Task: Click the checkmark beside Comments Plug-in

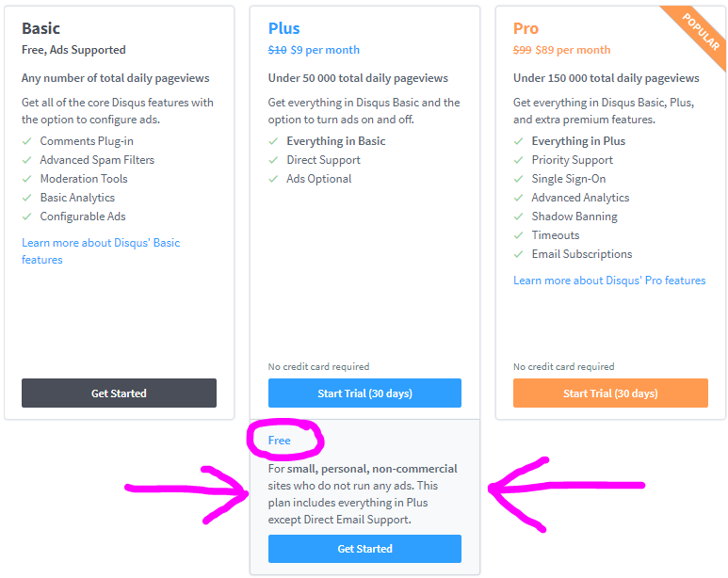Action: (x=27, y=141)
